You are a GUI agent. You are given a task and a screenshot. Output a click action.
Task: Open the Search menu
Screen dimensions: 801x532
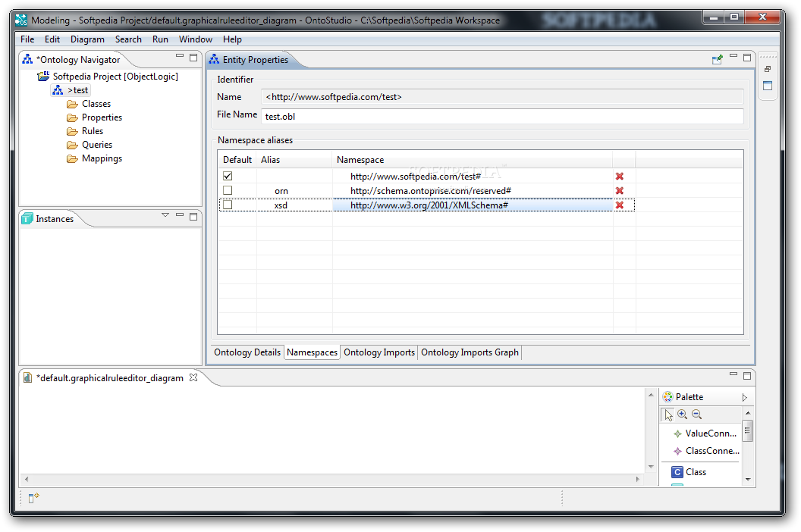pos(128,39)
